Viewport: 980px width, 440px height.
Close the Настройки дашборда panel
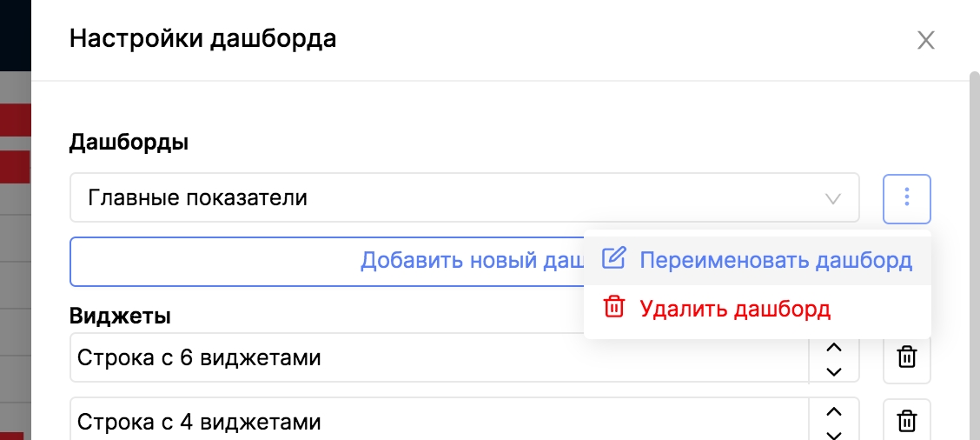point(926,40)
